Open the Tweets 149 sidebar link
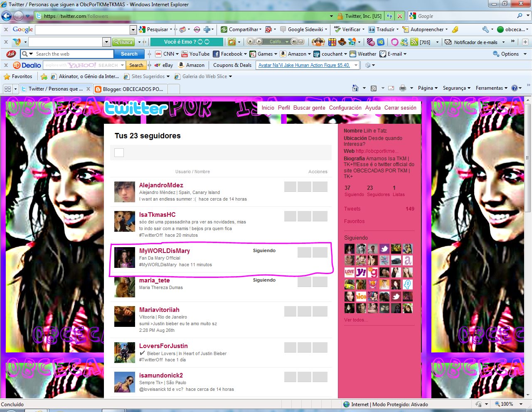This screenshot has height=412, width=532. click(x=379, y=209)
